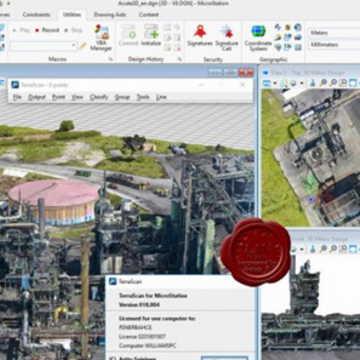
Task: Click the View 2 zoom in magnifier
Action: tap(323, 83)
